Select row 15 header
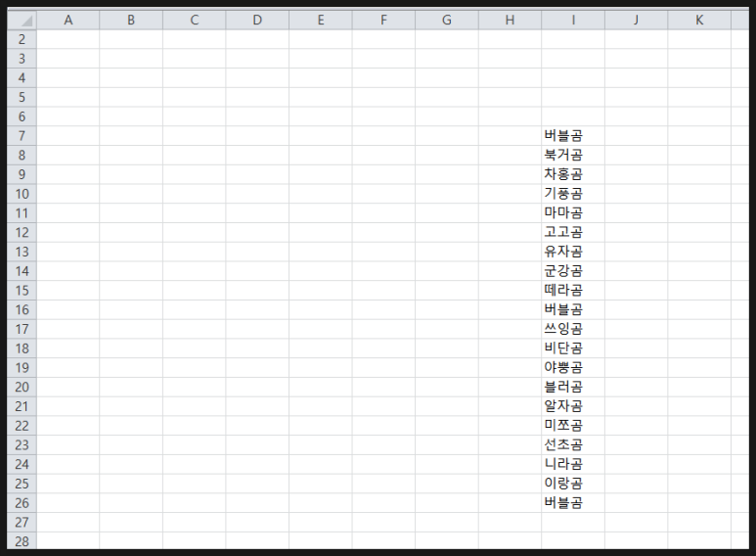This screenshot has height=556, width=756. click(x=22, y=290)
